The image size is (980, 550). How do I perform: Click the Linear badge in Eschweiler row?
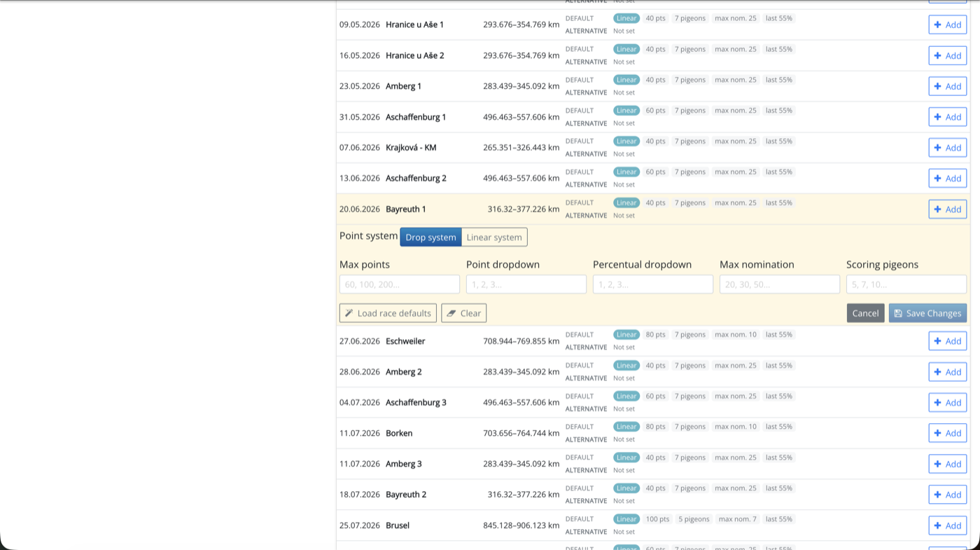[x=626, y=335]
